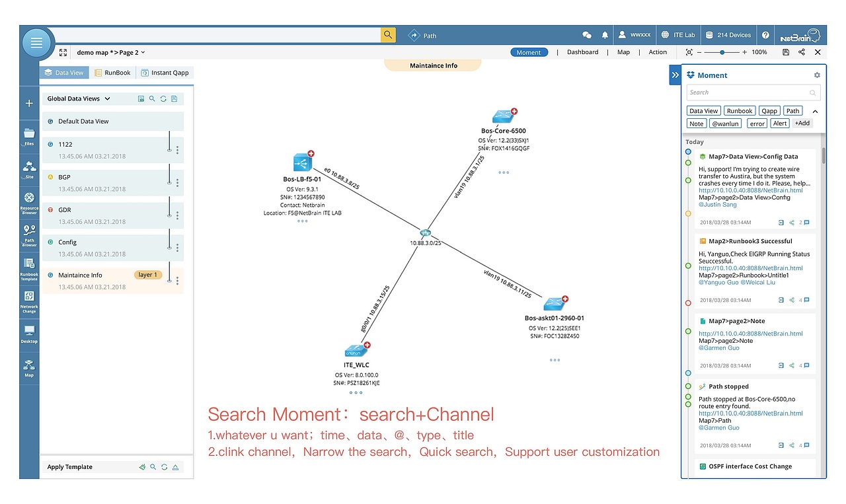Click the +Add channel button
Viewport: 846px width, 504px height.
click(x=802, y=124)
